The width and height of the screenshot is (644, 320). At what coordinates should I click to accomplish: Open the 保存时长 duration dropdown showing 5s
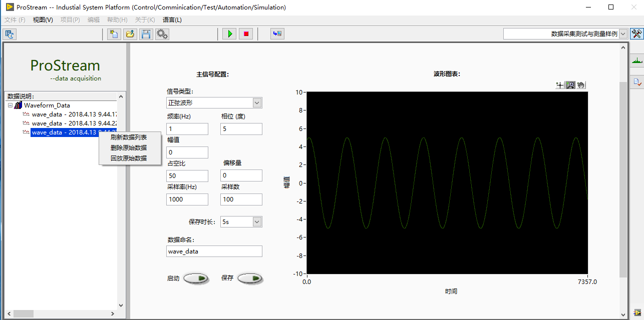click(257, 221)
